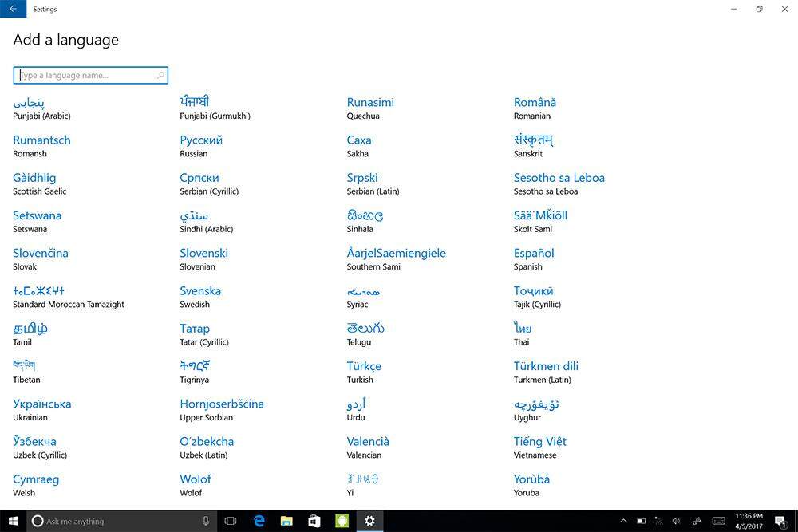Click the Cortana microphone icon
This screenshot has width=798, height=532.
click(206, 521)
